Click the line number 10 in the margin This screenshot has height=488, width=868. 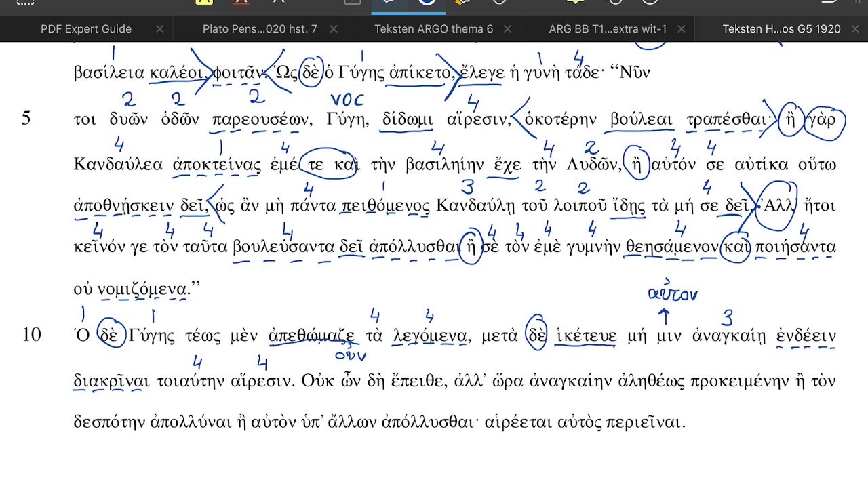tap(31, 335)
